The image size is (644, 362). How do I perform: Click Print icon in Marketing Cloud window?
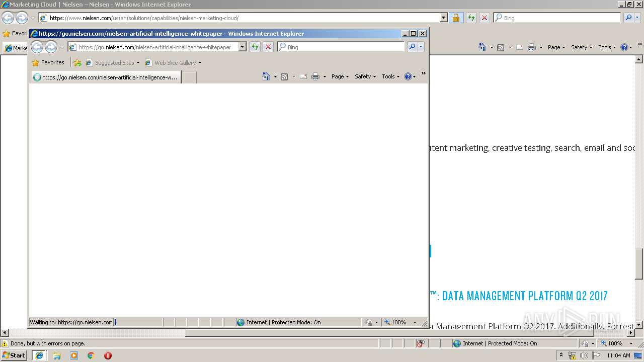(532, 47)
